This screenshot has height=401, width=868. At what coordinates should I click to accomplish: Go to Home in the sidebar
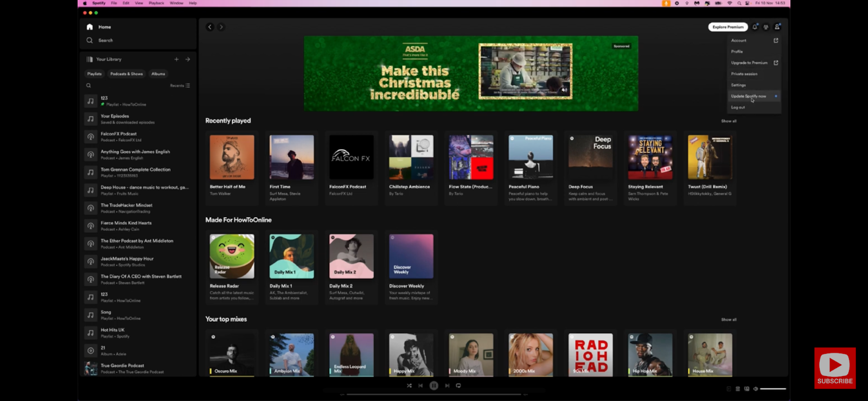[99, 27]
